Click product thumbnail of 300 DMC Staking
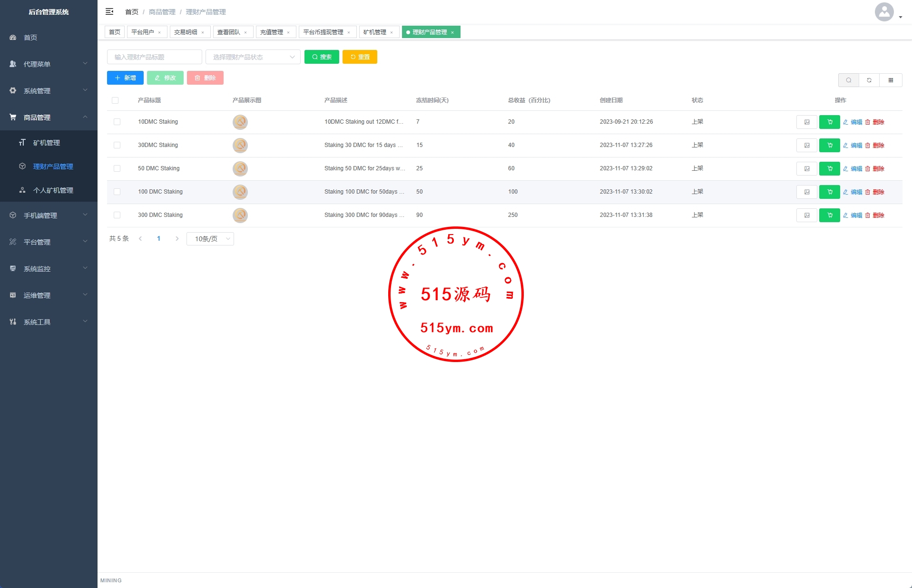 (x=240, y=216)
